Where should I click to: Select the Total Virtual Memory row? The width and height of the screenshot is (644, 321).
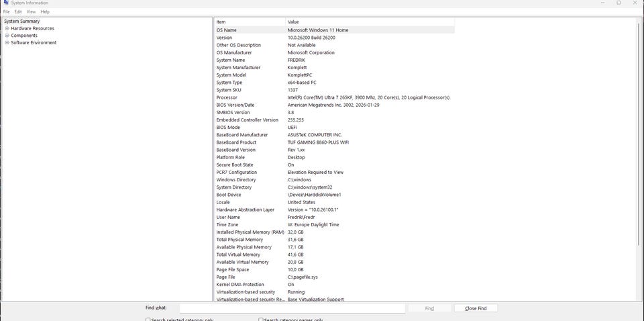[334, 255]
